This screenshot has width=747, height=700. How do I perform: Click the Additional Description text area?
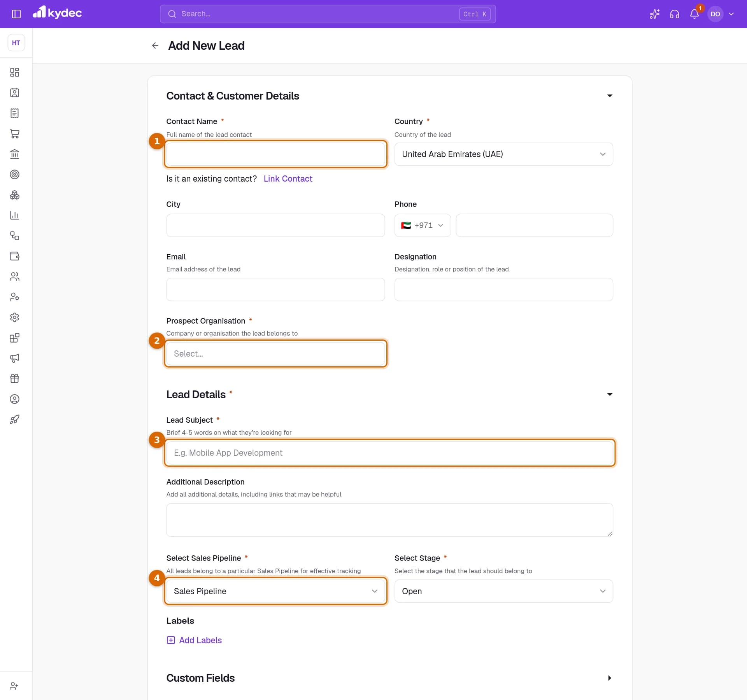click(389, 520)
